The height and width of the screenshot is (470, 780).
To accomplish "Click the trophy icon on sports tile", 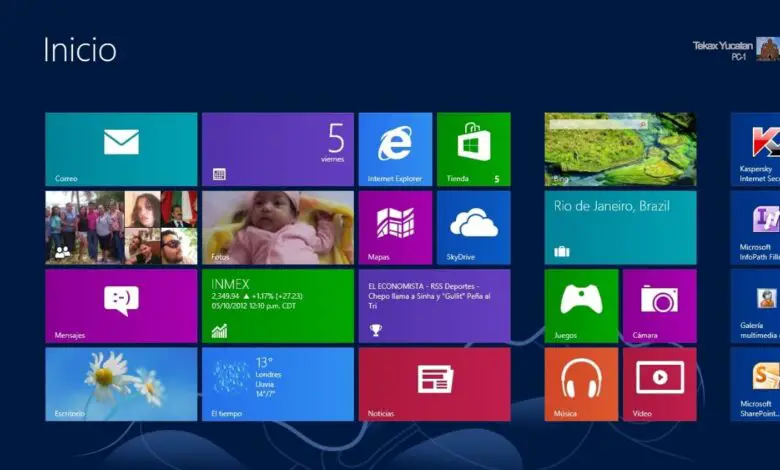I will pyautogui.click(x=376, y=330).
